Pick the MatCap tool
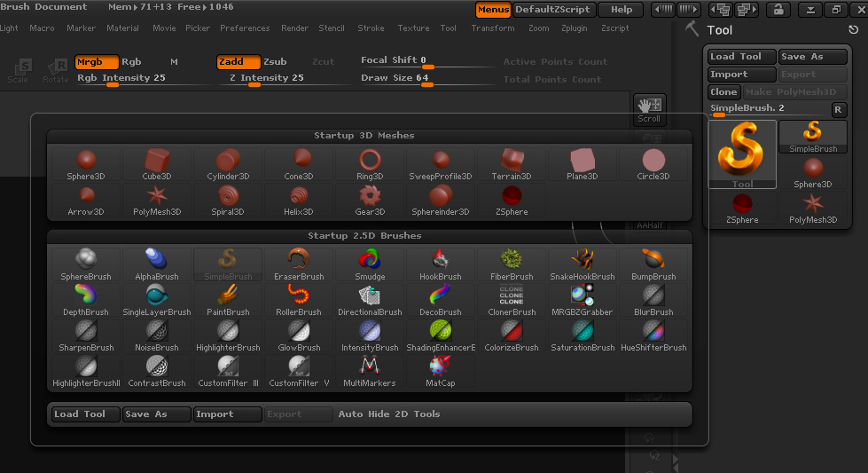The width and height of the screenshot is (868, 473). pyautogui.click(x=440, y=372)
